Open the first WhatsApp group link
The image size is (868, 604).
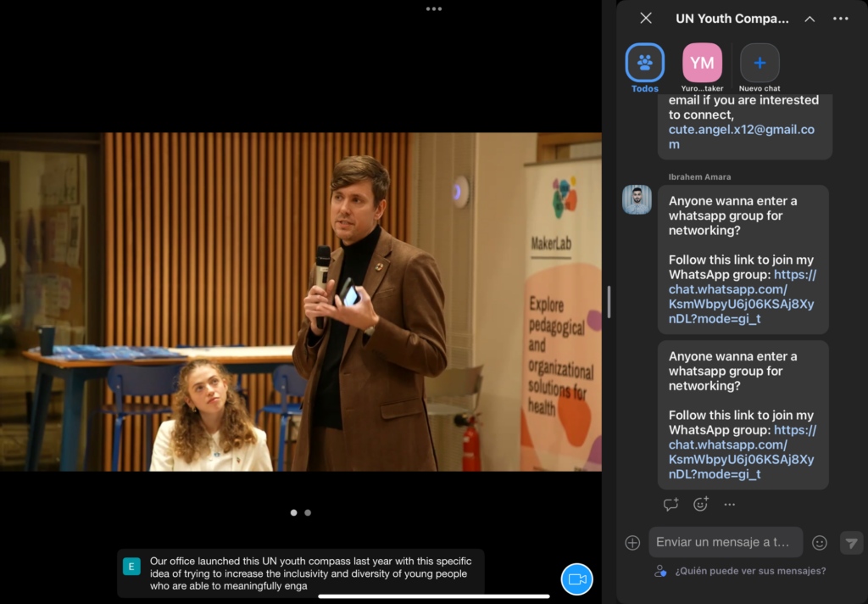[742, 289]
